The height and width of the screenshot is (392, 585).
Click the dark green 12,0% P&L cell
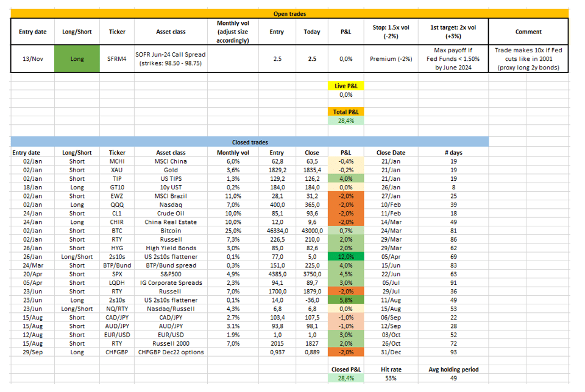coord(346,257)
